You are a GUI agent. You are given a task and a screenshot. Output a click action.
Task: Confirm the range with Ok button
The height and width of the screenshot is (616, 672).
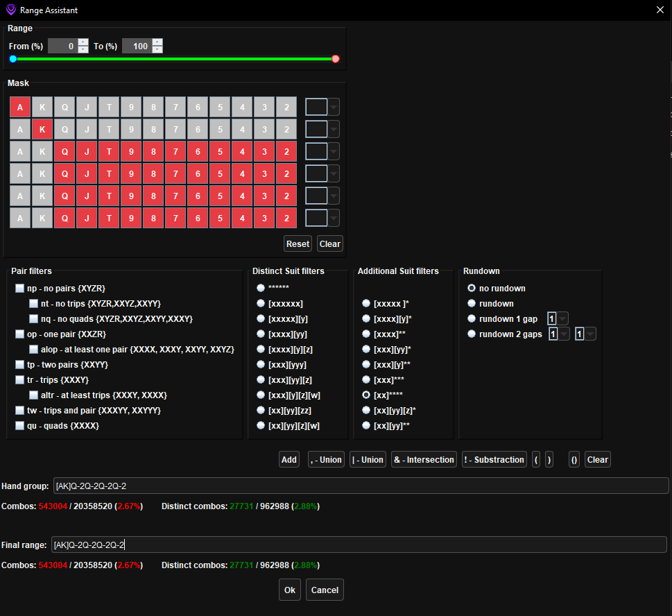click(290, 590)
